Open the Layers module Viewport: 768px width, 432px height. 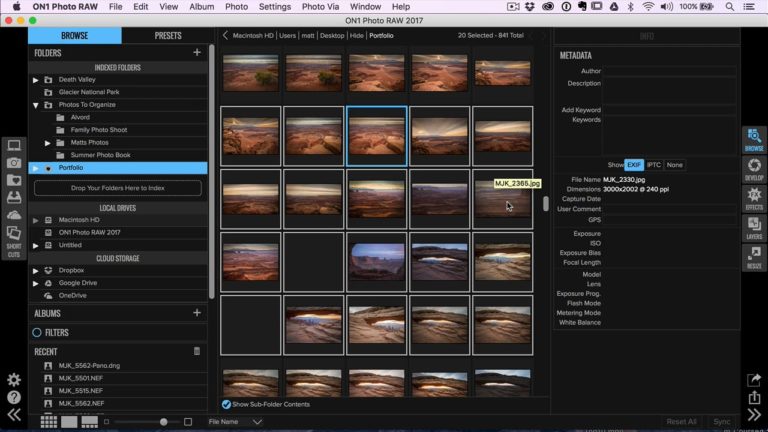tap(754, 228)
